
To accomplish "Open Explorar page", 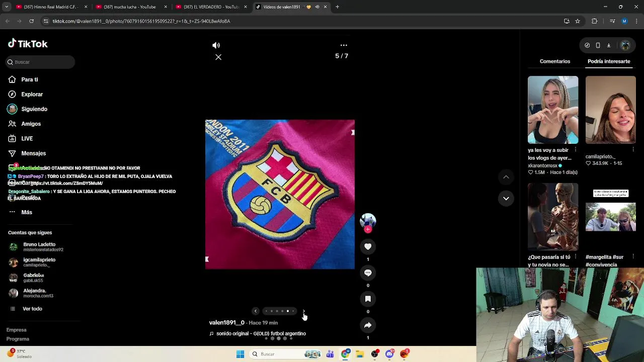I will click(x=32, y=94).
